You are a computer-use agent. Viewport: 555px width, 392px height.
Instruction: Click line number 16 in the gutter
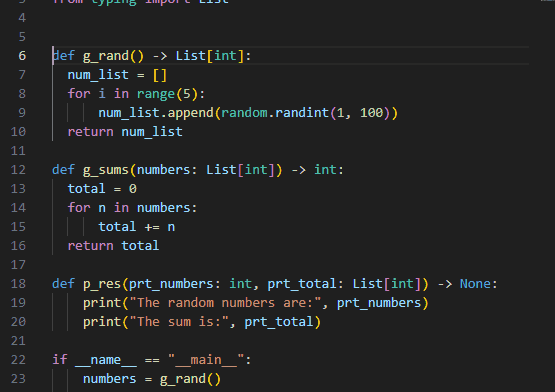[18, 246]
